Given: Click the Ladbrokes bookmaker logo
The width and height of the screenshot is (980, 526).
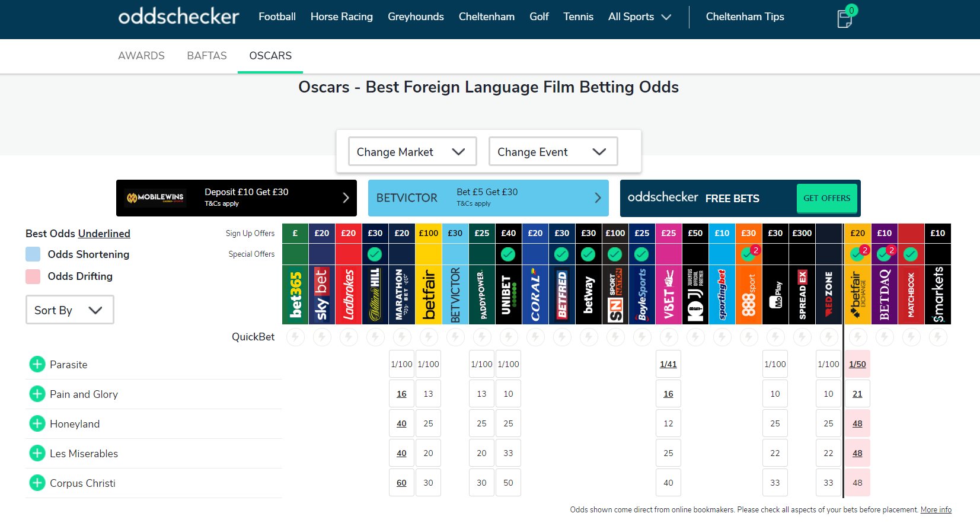Looking at the screenshot, I should (349, 295).
